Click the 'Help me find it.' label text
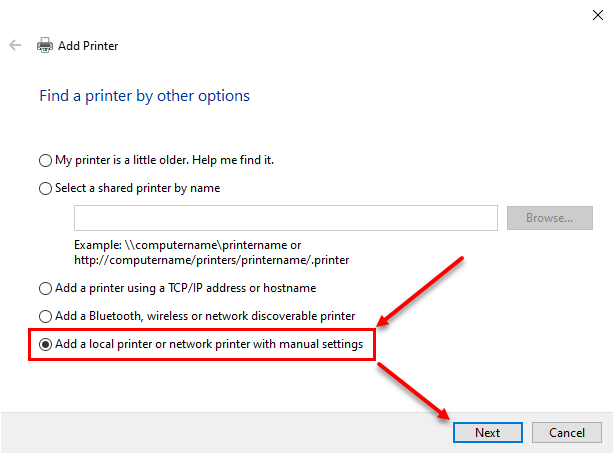This screenshot has height=454, width=614. coord(233,160)
